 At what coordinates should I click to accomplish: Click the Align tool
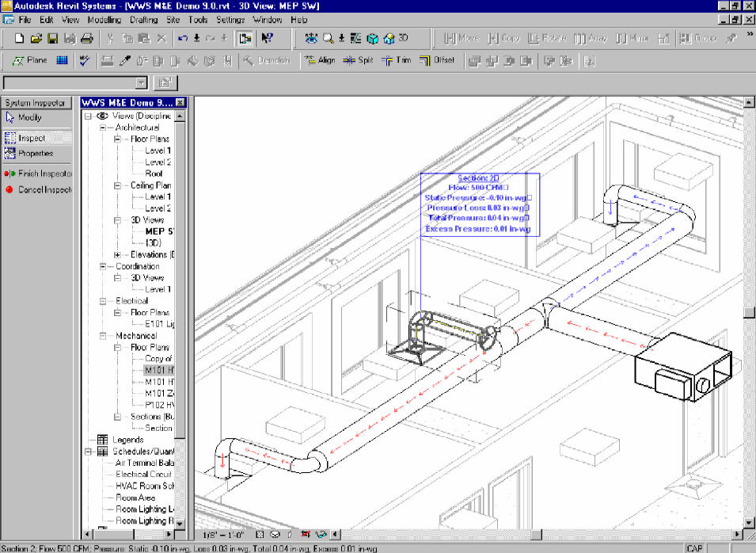pos(320,60)
